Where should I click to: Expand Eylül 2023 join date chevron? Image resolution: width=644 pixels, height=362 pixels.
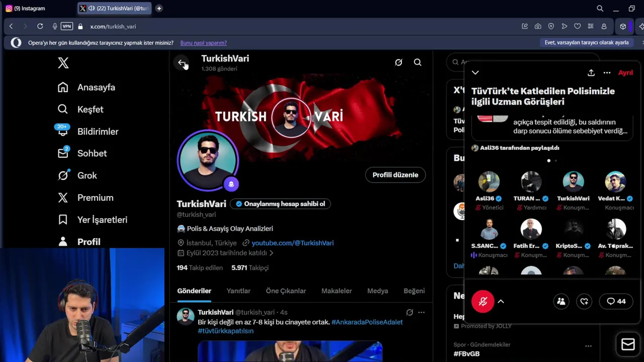tap(272, 253)
